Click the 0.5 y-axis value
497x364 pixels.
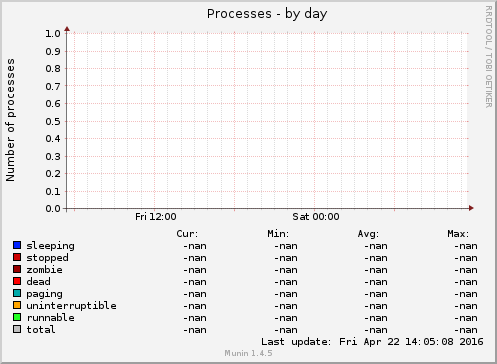point(53,121)
